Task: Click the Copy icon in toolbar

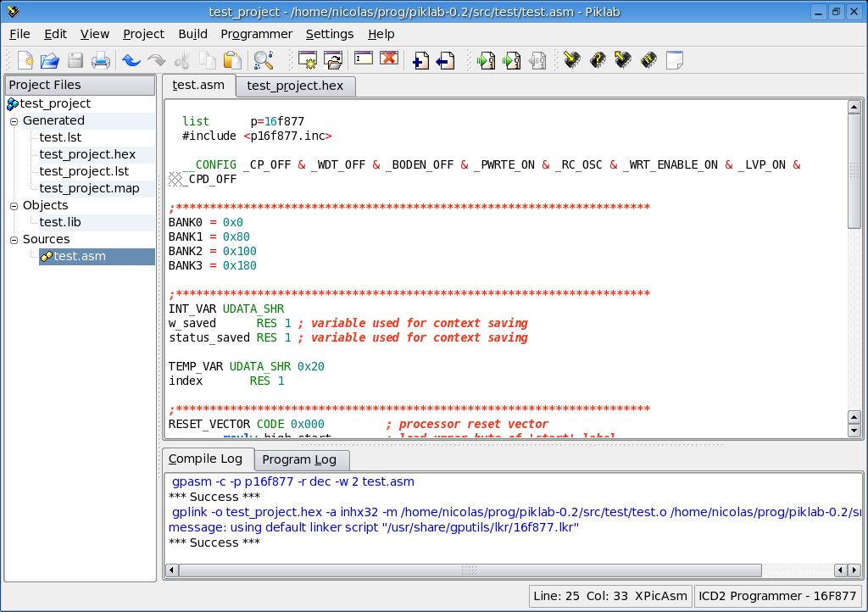Action: [208, 60]
